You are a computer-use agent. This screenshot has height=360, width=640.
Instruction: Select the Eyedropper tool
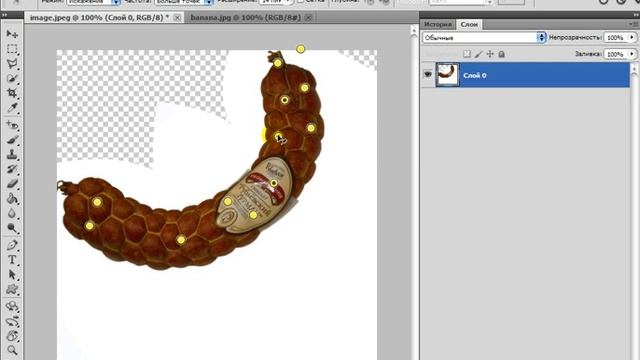pos(12,108)
